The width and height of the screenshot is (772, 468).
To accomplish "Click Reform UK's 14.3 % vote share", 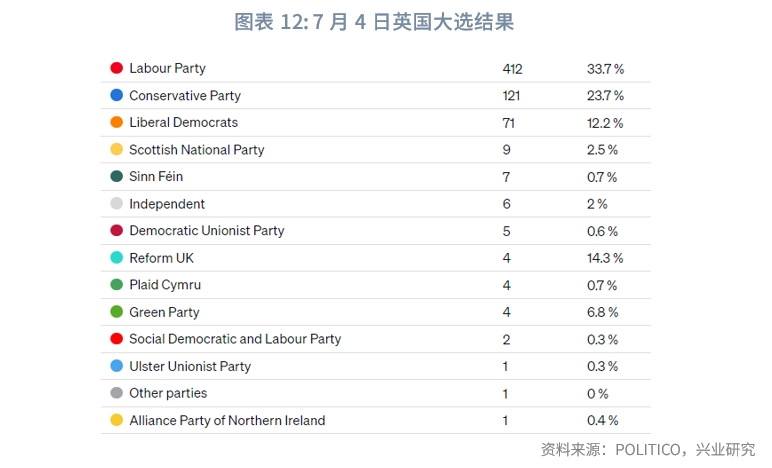I will click(605, 258).
